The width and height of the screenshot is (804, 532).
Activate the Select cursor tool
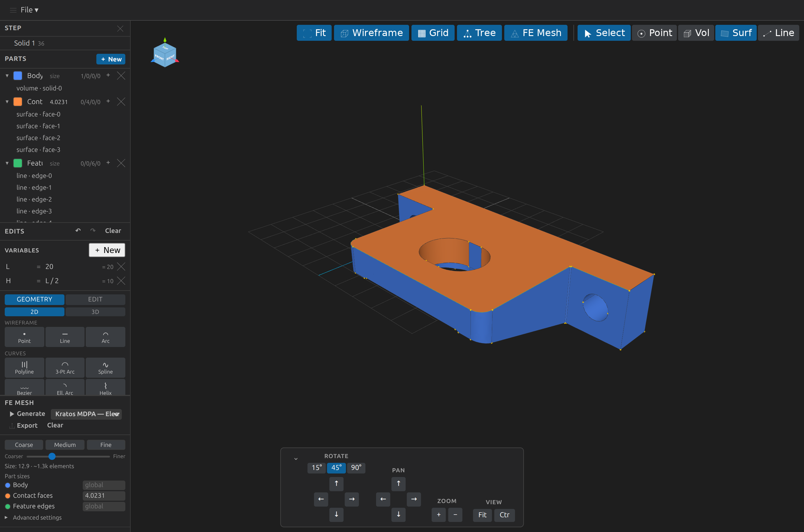coord(604,33)
